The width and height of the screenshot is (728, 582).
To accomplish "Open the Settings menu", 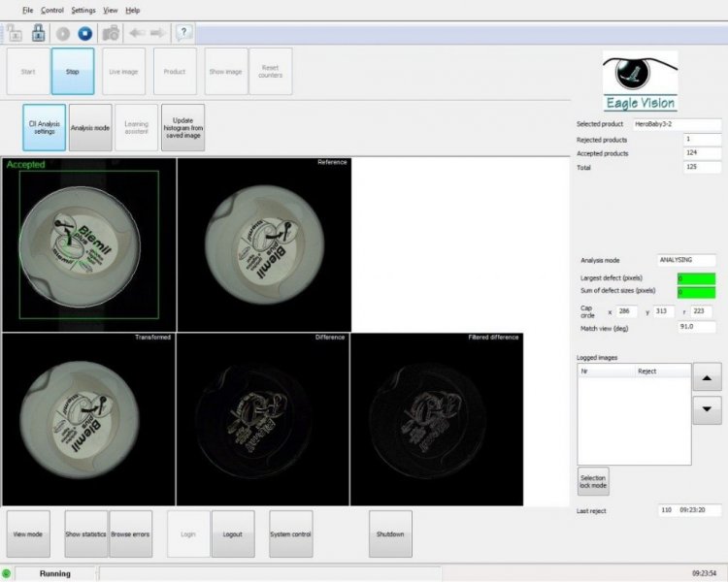I will click(83, 10).
